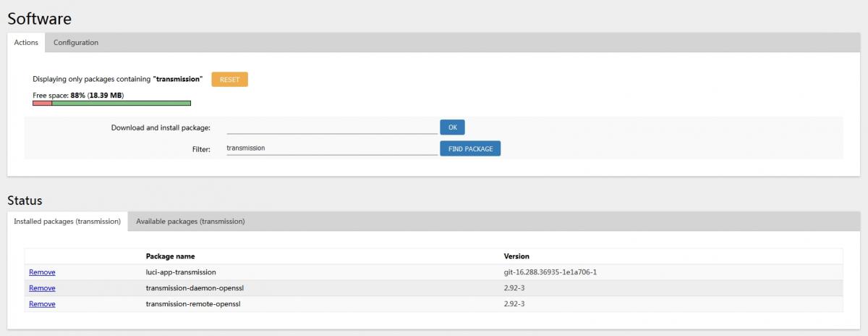The height and width of the screenshot is (336, 868).
Task: Remove the transmission-remote-openssl package
Action: point(42,304)
